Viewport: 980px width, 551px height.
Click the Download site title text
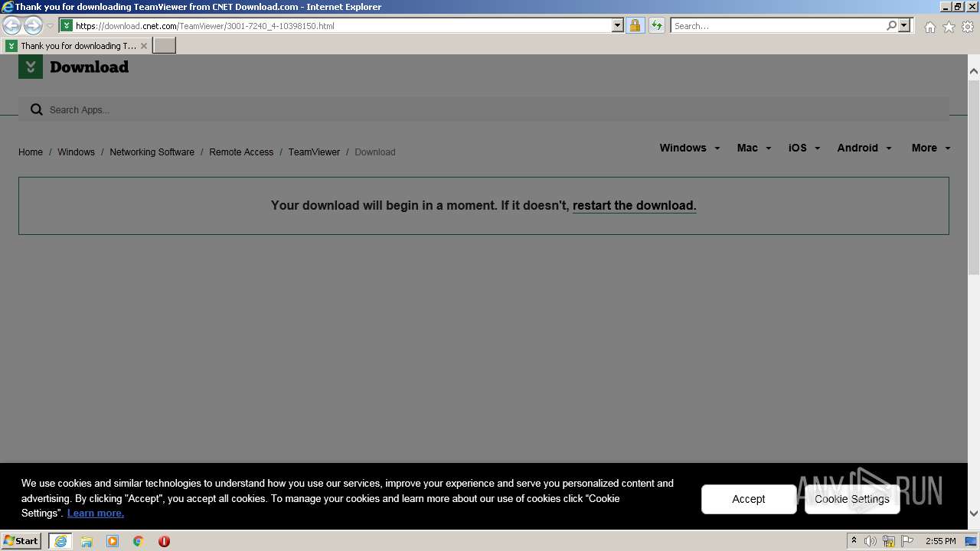89,67
